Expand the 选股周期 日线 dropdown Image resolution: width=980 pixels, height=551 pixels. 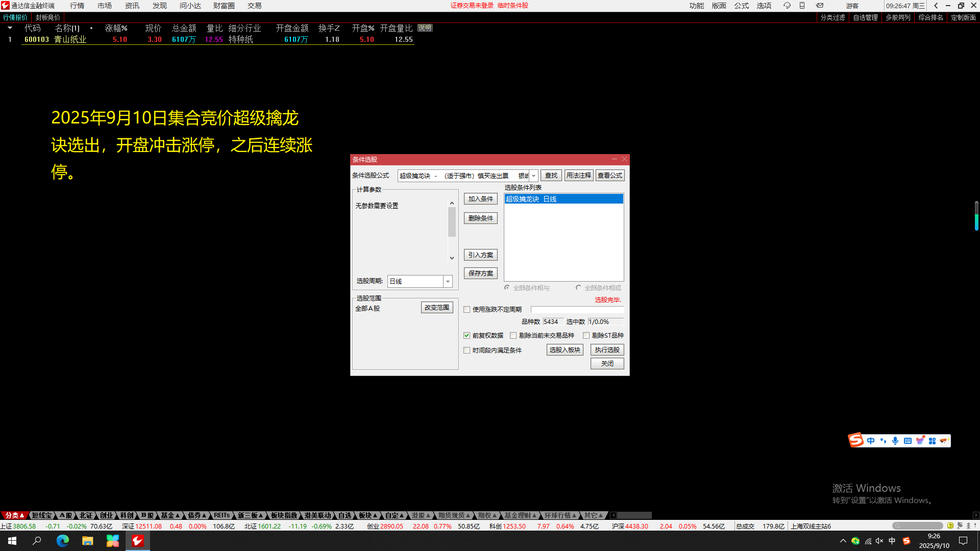[x=448, y=282]
